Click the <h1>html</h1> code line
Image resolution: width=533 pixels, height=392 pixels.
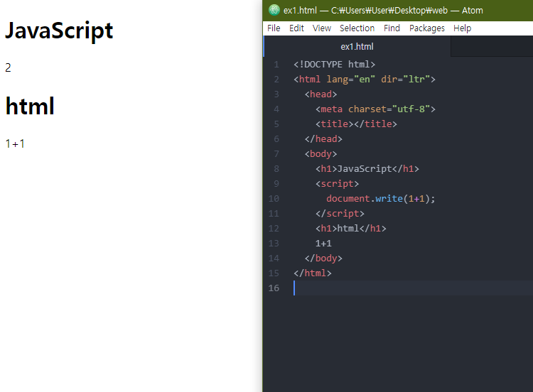click(351, 229)
